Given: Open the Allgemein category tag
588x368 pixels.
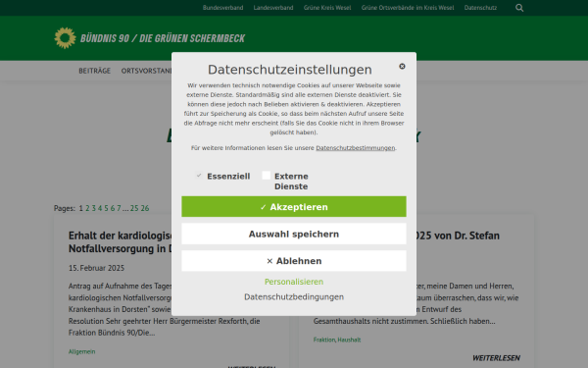Looking at the screenshot, I should pyautogui.click(x=81, y=352).
